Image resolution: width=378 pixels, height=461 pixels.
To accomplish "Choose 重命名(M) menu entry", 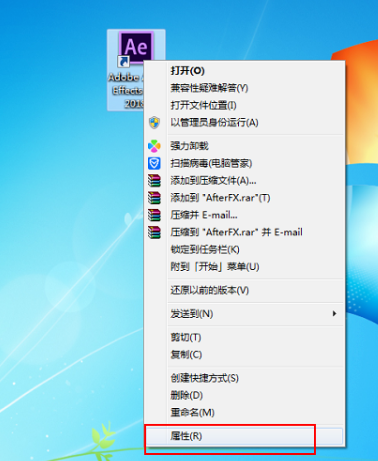I will [x=244, y=413].
